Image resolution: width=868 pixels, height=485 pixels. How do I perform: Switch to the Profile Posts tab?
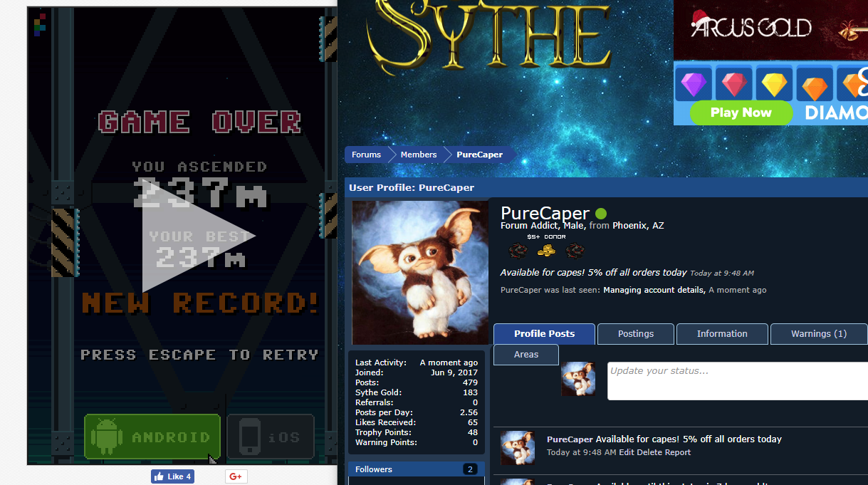click(x=545, y=334)
